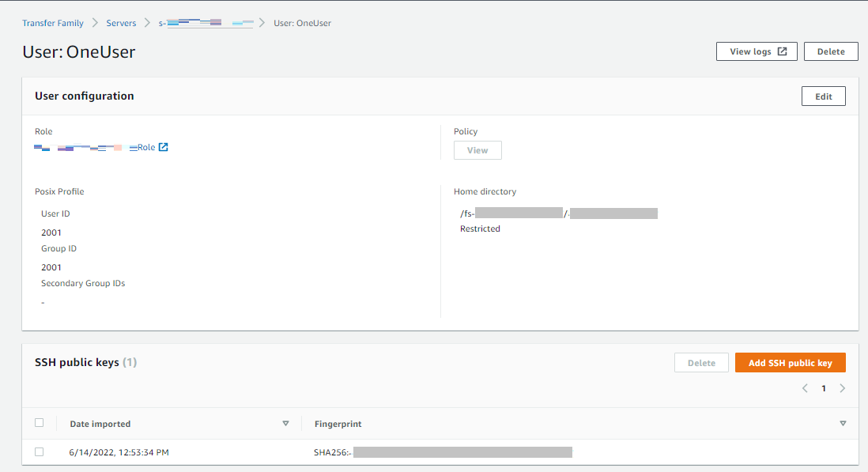
Task: Open the Role external link icon
Action: point(164,146)
